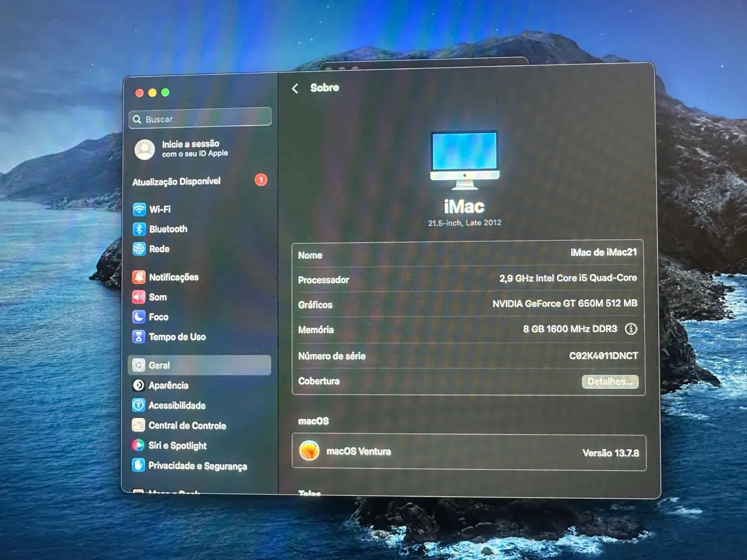This screenshot has width=747, height=560.
Task: Click serial number C02K4011DNCT
Action: click(604, 355)
